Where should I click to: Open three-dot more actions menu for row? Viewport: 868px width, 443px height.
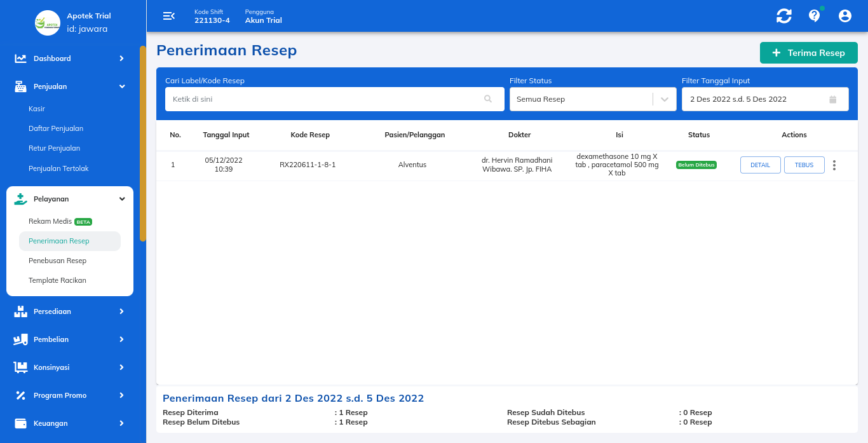coord(834,165)
